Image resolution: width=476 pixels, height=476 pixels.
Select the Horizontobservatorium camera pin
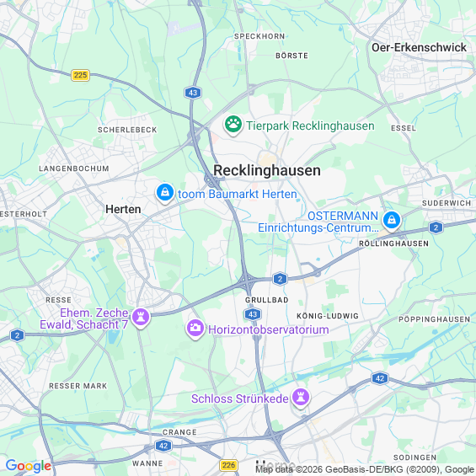195,329
